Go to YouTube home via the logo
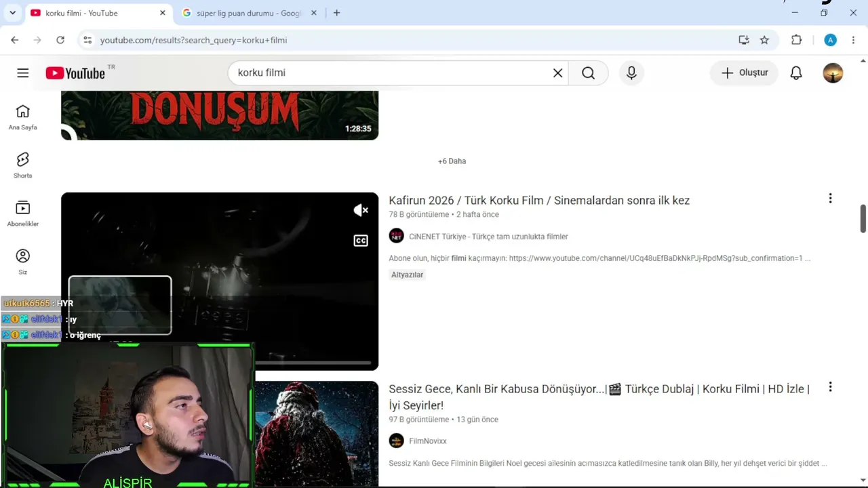Viewport: 868px width, 488px height. point(75,73)
